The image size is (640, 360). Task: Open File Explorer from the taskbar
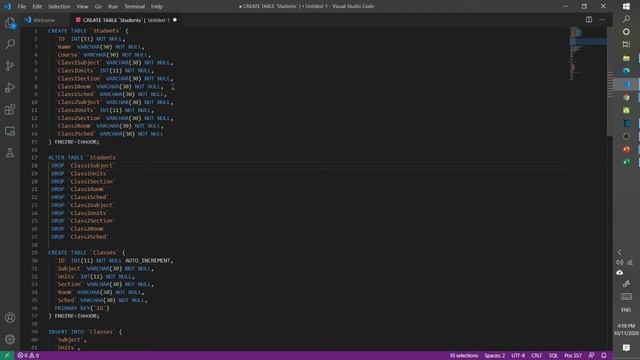[x=626, y=58]
